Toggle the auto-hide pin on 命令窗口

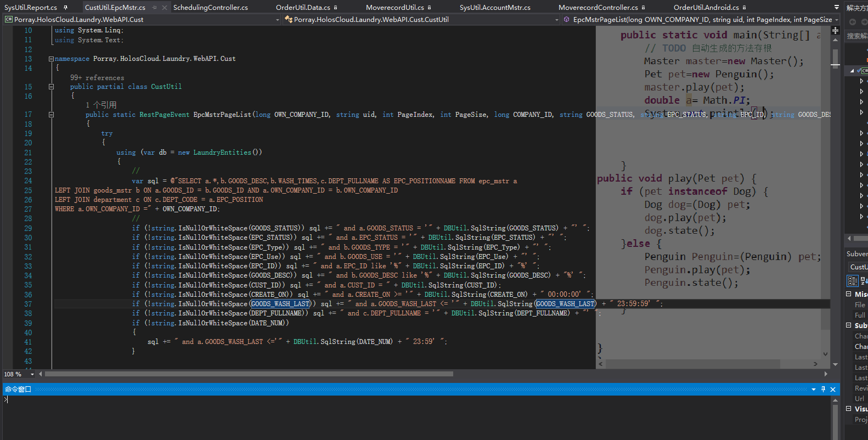pyautogui.click(x=823, y=390)
